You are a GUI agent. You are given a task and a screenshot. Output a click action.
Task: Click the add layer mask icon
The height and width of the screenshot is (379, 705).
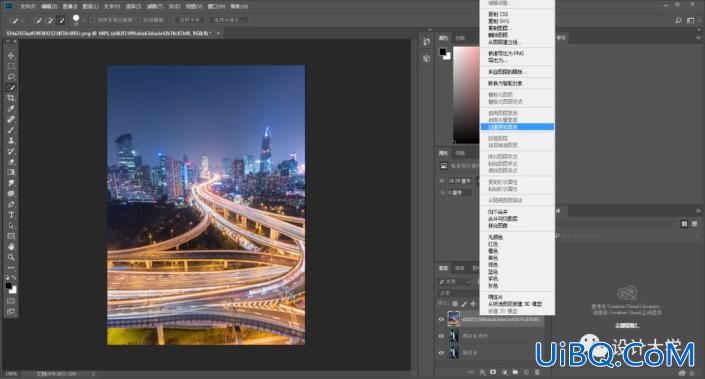(493, 372)
